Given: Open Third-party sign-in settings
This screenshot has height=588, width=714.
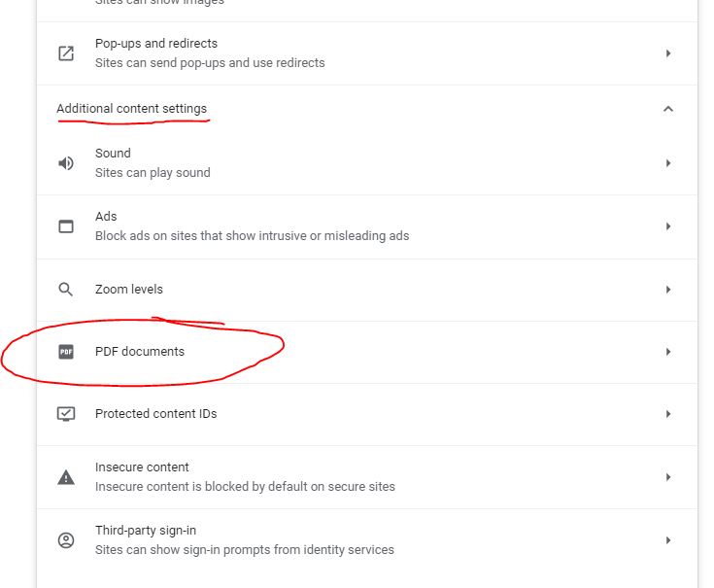Looking at the screenshot, I should coord(367,540).
